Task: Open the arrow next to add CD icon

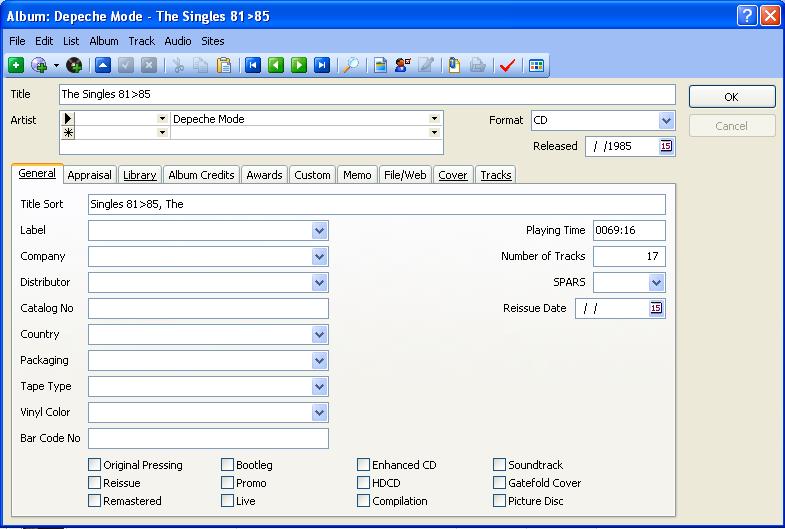Action: click(56, 66)
